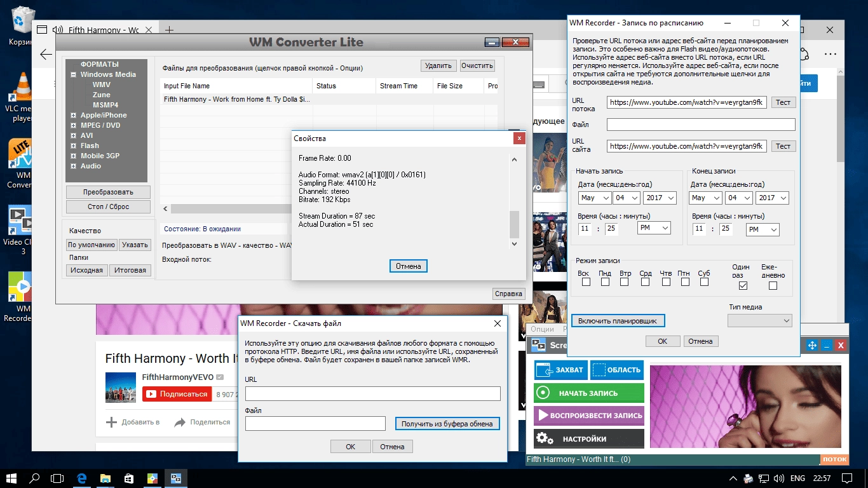Collapse the Windows Media tree node
Image resolution: width=868 pixels, height=488 pixels.
click(74, 74)
